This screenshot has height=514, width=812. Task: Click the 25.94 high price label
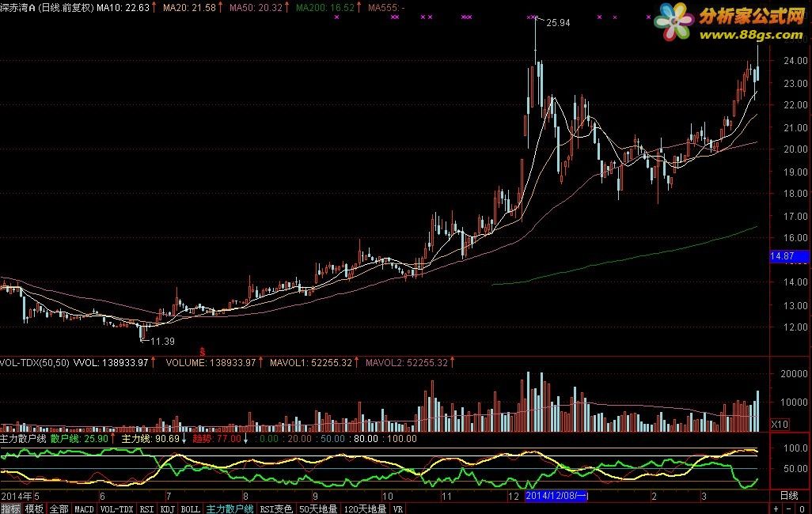click(x=558, y=23)
